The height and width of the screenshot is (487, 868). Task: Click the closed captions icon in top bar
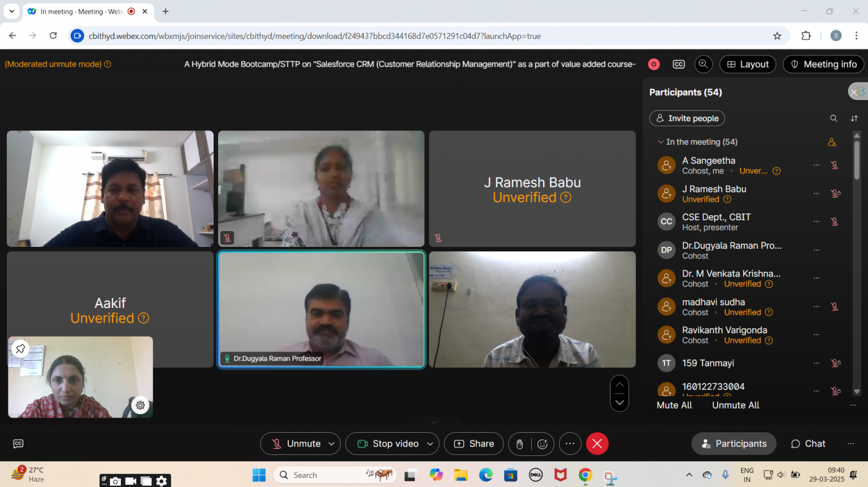679,64
